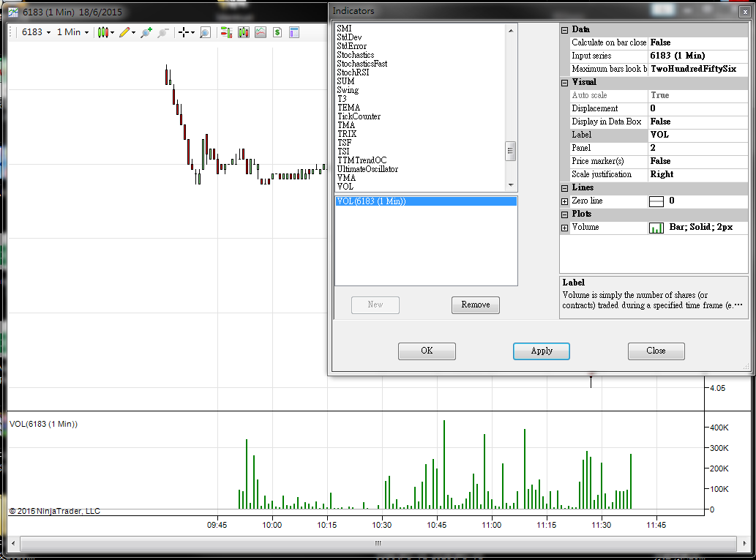Select VMA in the indicator list

coord(346,178)
